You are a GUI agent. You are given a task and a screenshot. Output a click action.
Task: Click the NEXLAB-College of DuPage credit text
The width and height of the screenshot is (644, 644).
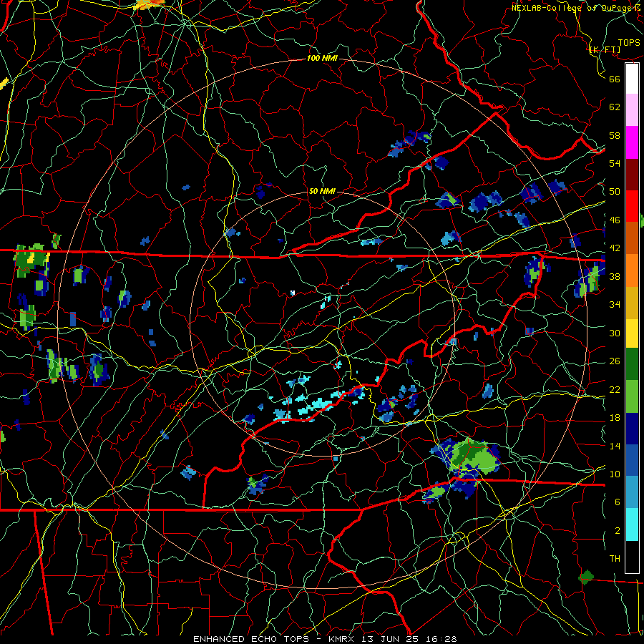point(577,7)
